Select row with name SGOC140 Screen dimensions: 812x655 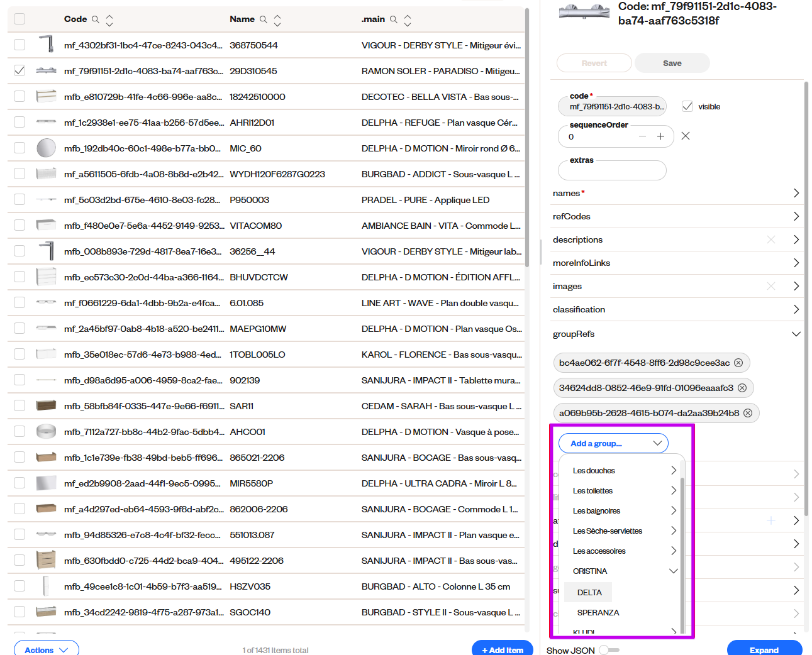coord(266,612)
